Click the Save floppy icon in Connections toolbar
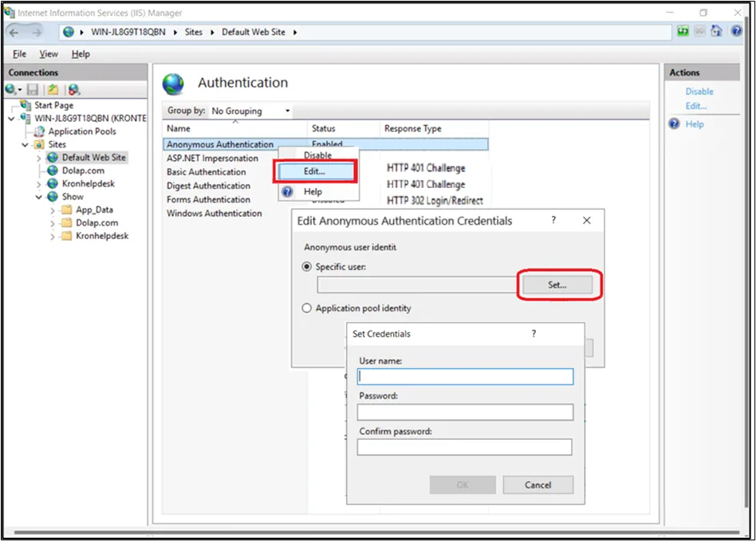The image size is (756, 541). click(33, 89)
